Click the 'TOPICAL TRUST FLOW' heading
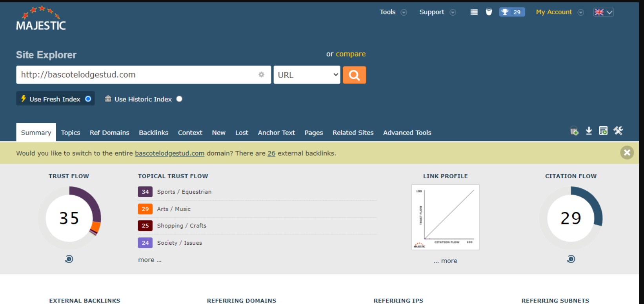The height and width of the screenshot is (304, 644). click(173, 176)
